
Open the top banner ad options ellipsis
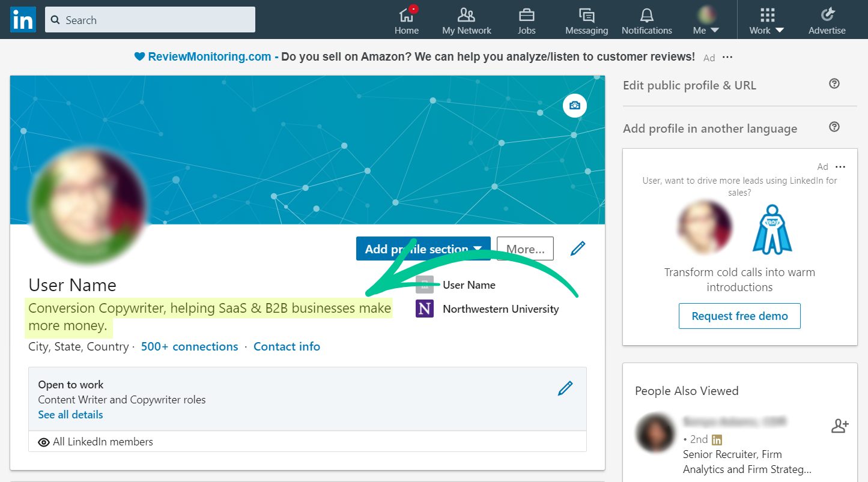(727, 57)
